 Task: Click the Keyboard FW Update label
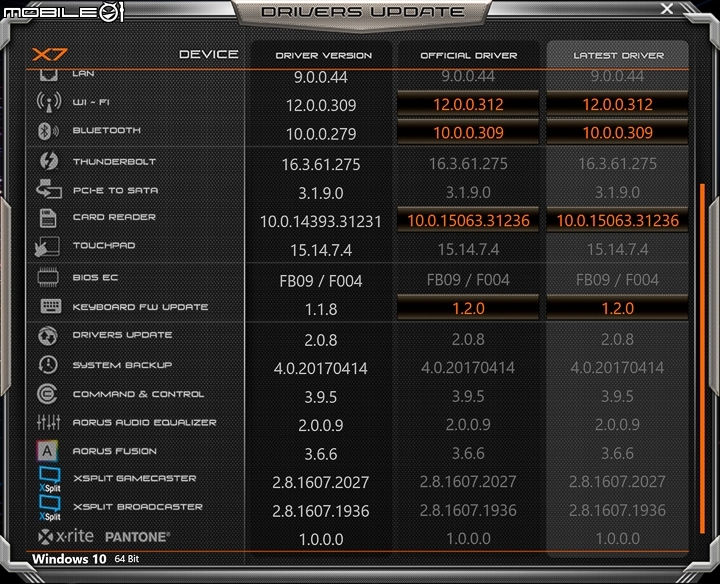click(141, 307)
